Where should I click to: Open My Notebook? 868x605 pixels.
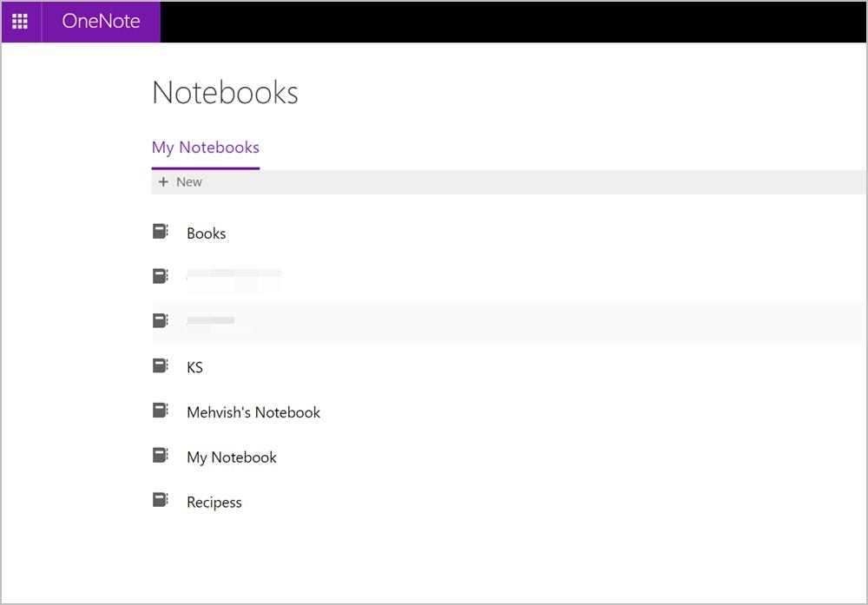point(232,457)
